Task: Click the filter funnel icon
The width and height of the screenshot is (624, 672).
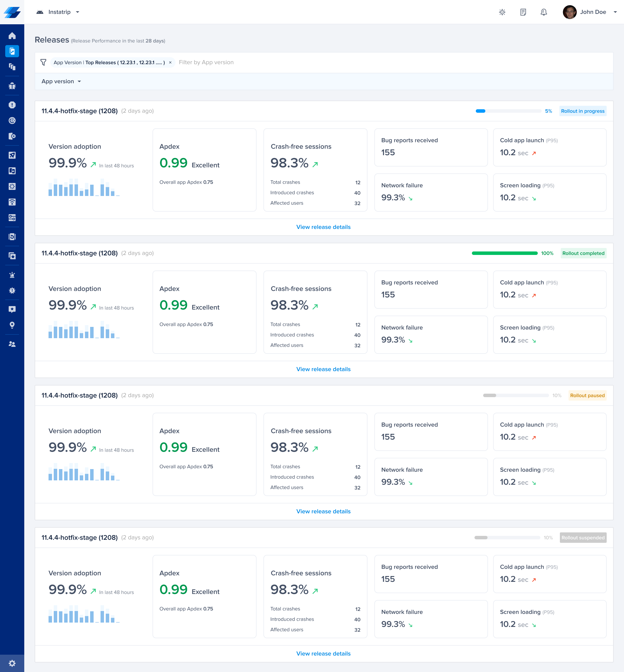Action: click(43, 62)
